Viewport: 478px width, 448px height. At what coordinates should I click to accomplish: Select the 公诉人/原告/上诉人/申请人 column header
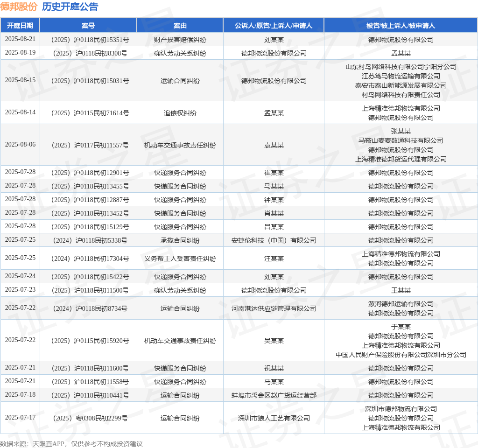click(x=274, y=26)
